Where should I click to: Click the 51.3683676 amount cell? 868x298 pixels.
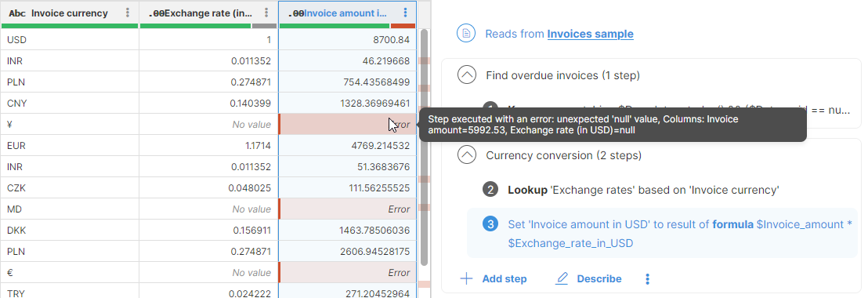(x=348, y=167)
